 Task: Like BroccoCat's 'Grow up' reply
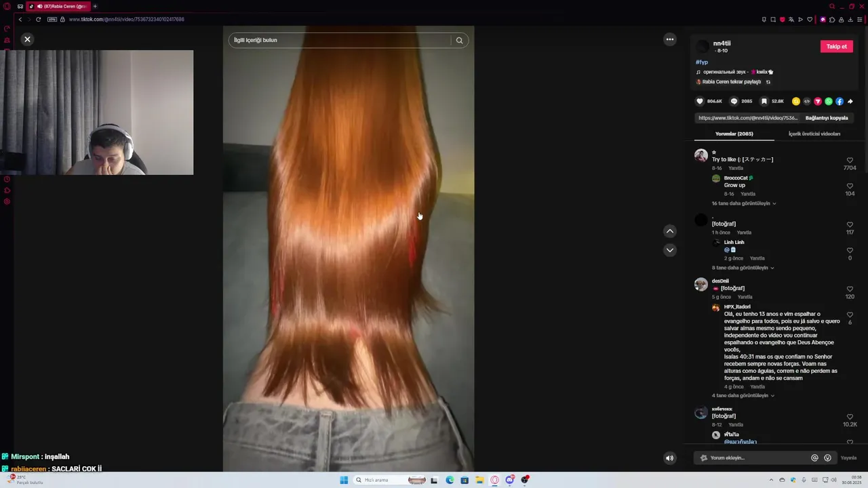850,186
